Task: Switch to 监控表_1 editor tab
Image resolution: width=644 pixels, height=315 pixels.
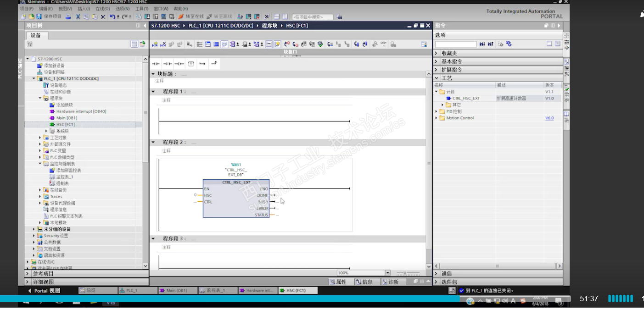Action: click(x=218, y=291)
